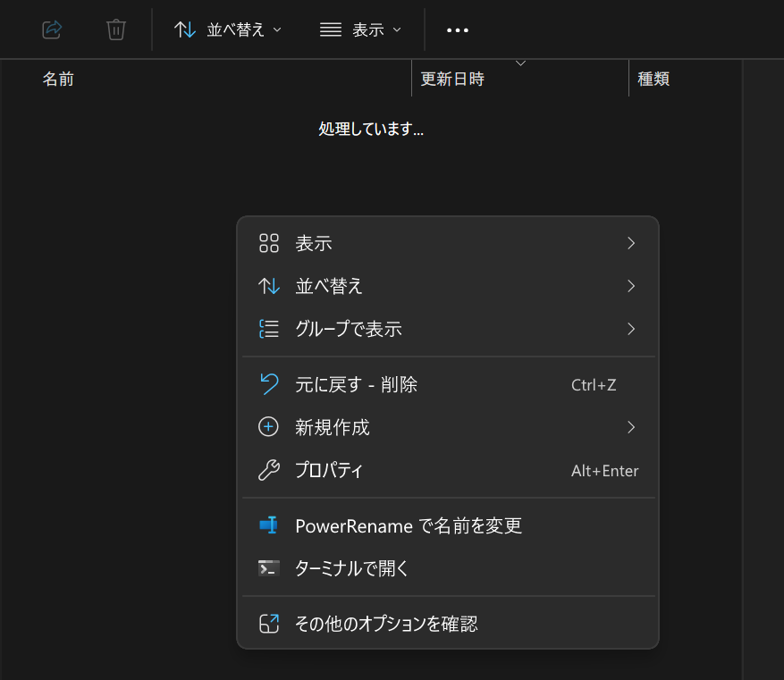Image resolution: width=784 pixels, height=680 pixels.
Task: Open the 並べ替え dropdown in the toolbar
Action: click(228, 29)
